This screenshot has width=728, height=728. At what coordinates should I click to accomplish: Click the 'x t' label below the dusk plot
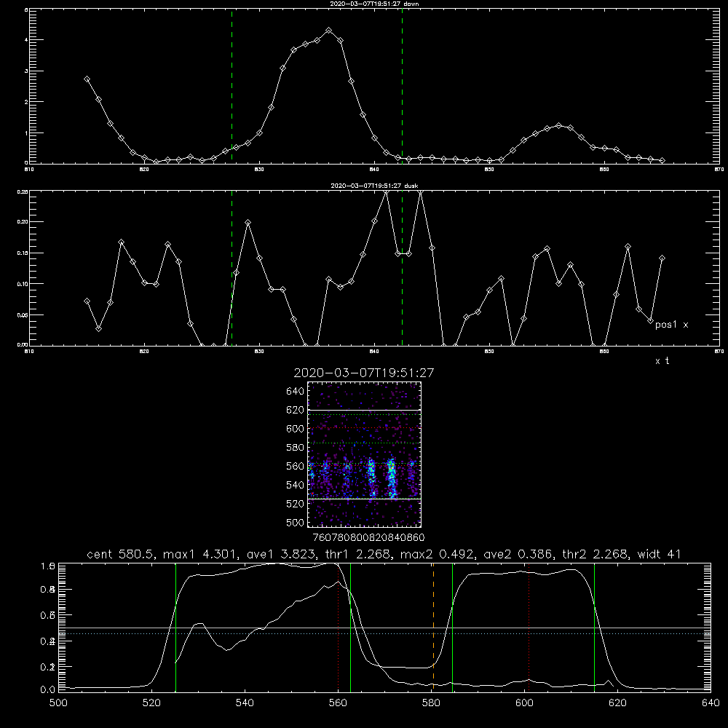662,361
